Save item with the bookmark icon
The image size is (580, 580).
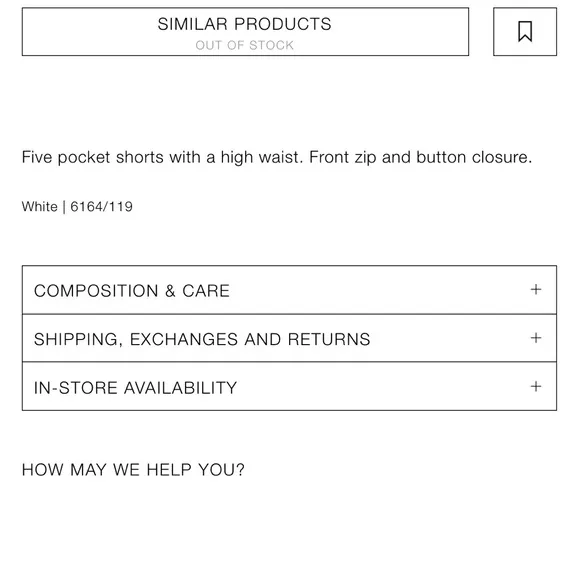525,31
